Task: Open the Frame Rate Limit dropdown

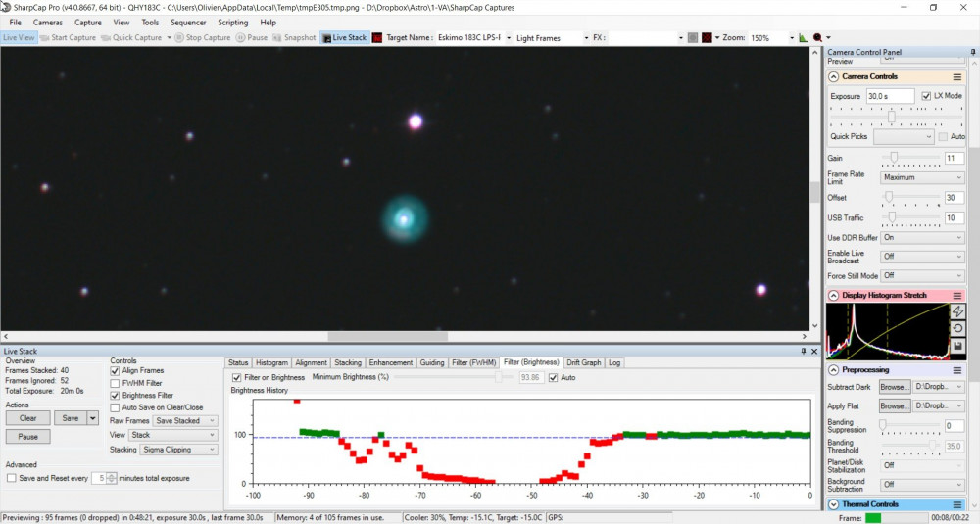Action: point(922,178)
